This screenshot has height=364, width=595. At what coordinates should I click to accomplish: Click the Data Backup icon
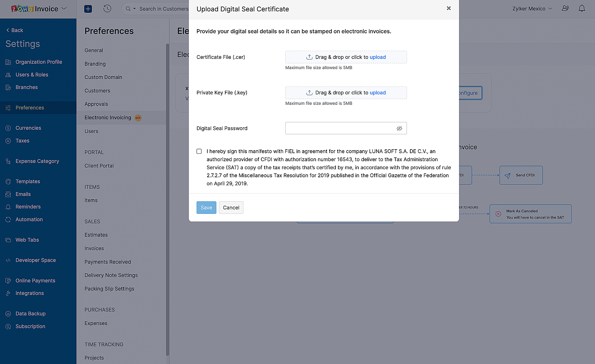pyautogui.click(x=8, y=313)
